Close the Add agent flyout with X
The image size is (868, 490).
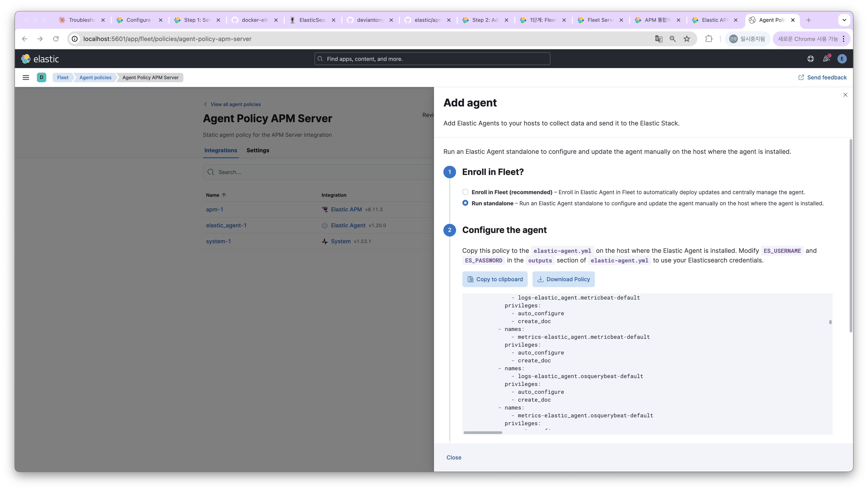pyautogui.click(x=845, y=95)
